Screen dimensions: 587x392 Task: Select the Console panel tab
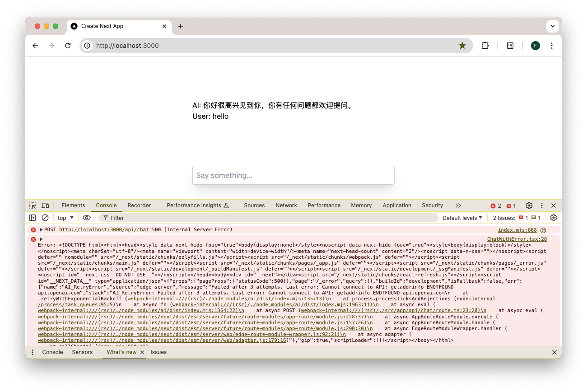pyautogui.click(x=106, y=205)
